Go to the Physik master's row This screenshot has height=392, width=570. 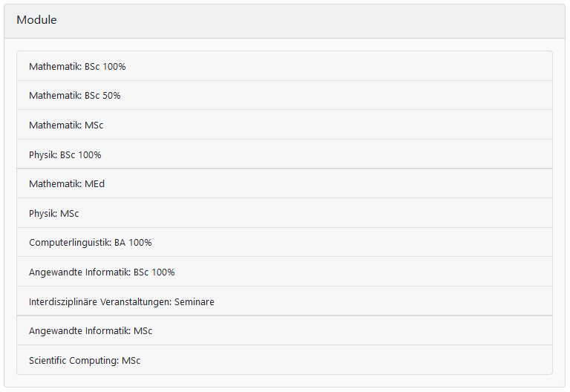click(x=54, y=214)
